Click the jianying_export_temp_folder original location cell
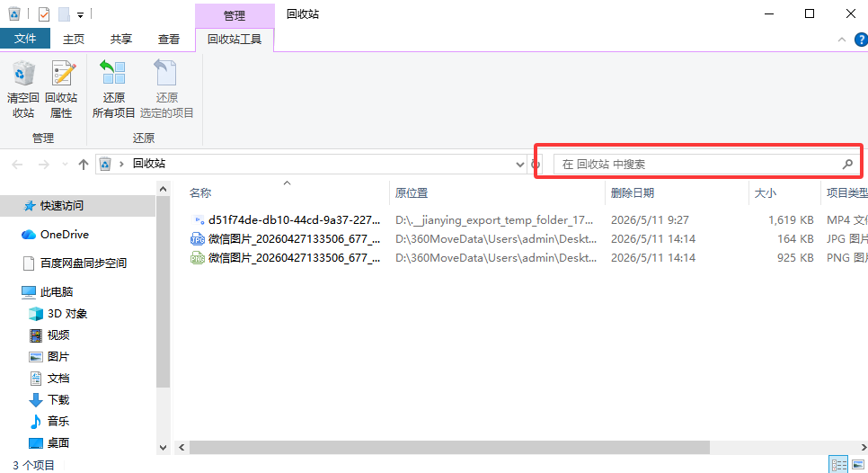The image size is (868, 473). (x=494, y=220)
